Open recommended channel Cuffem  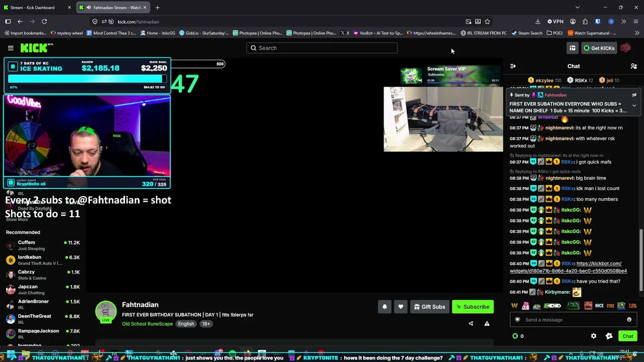43,245
